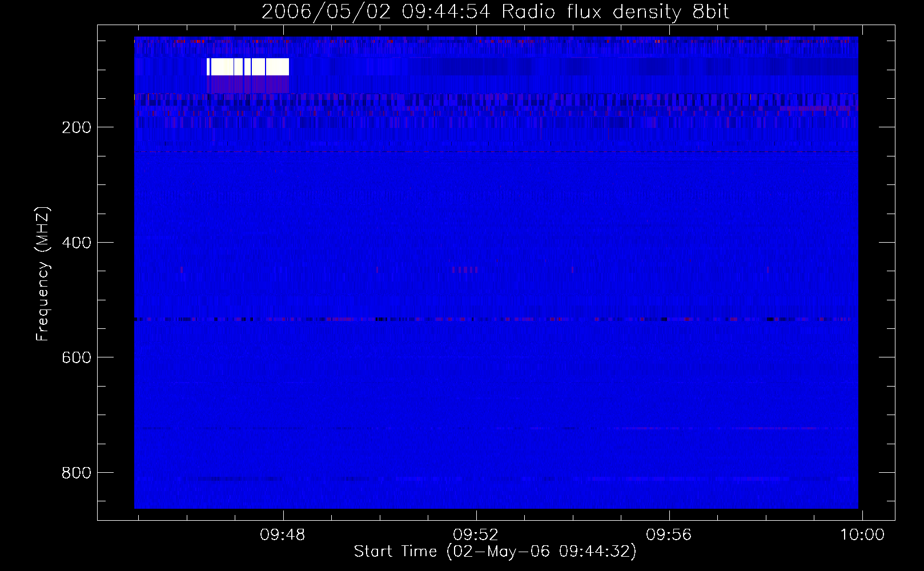The width and height of the screenshot is (924, 571).
Task: Click the 200 frequency tick label
Action: 77,127
